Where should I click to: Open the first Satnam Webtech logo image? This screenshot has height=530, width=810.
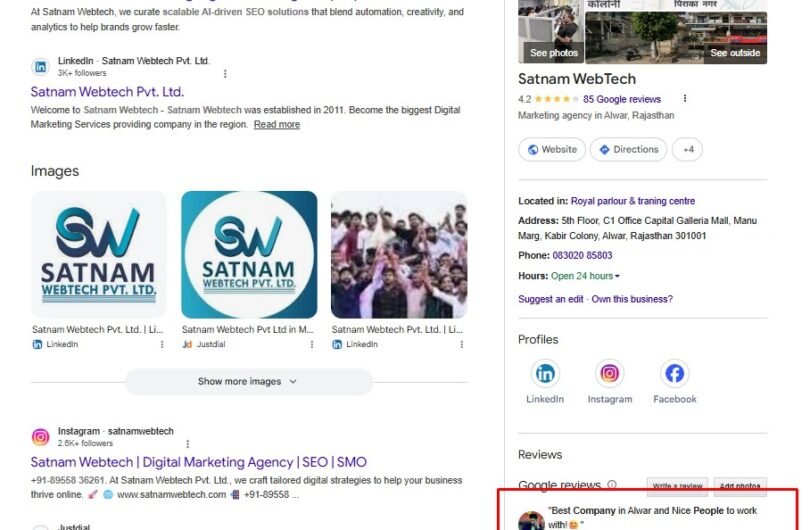coord(99,255)
